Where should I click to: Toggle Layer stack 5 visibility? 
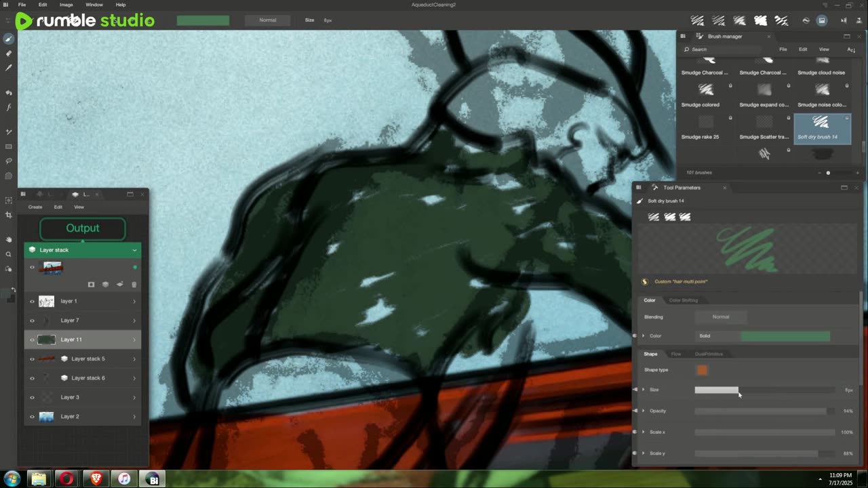tap(32, 359)
